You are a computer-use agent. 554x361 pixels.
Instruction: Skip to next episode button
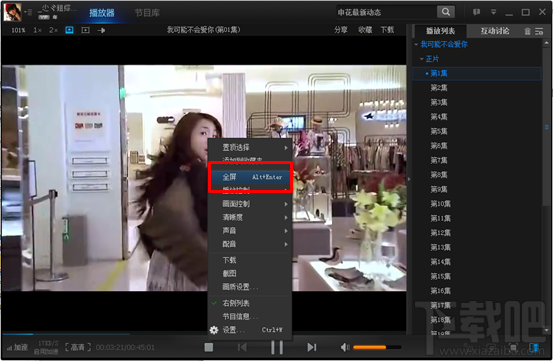pos(311,348)
